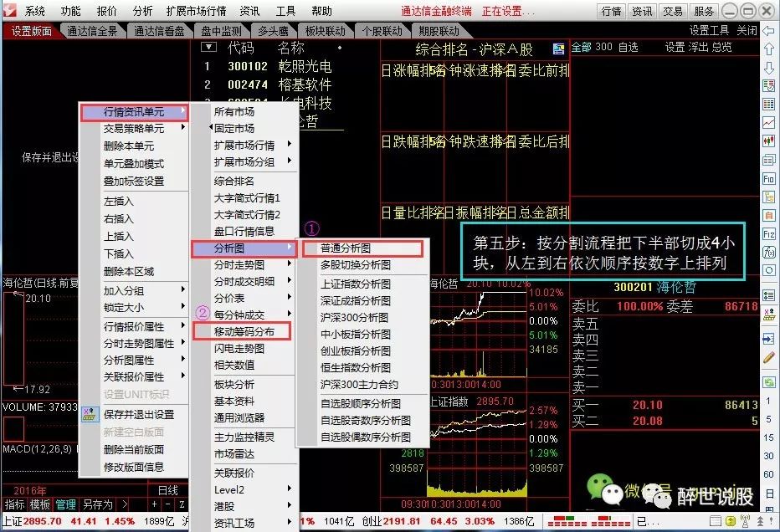
Task: Select the 15 minute period in sidebar
Action: [768, 437]
